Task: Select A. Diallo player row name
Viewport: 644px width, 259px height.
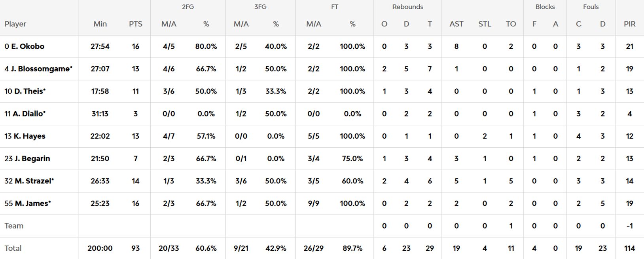Action: 29,114
